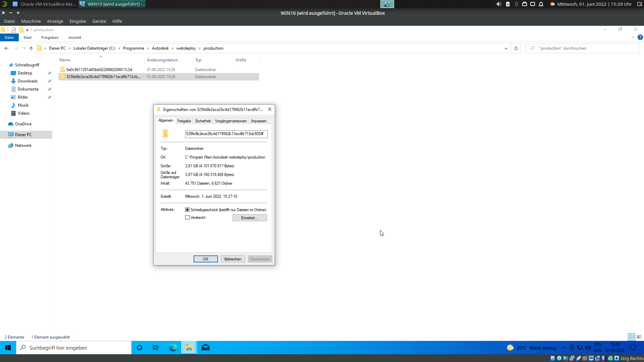Open Microsoft Edge from the taskbar
The width and height of the screenshot is (644, 362).
[172, 348]
